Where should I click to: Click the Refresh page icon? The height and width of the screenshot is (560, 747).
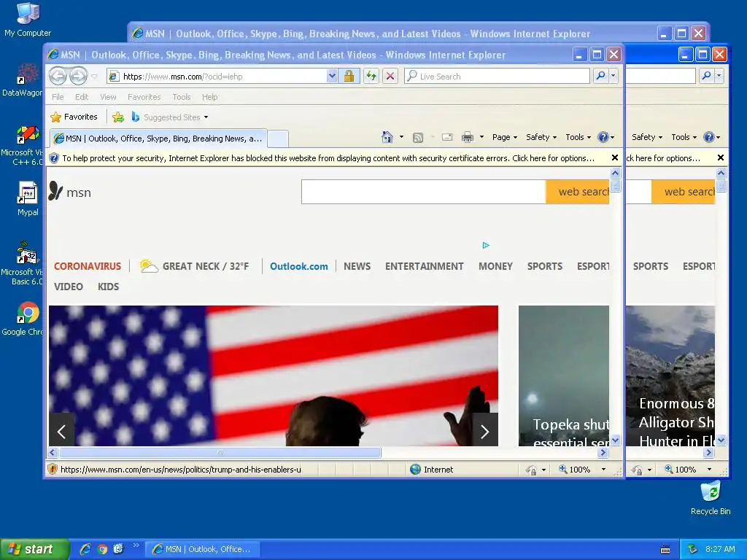point(371,76)
